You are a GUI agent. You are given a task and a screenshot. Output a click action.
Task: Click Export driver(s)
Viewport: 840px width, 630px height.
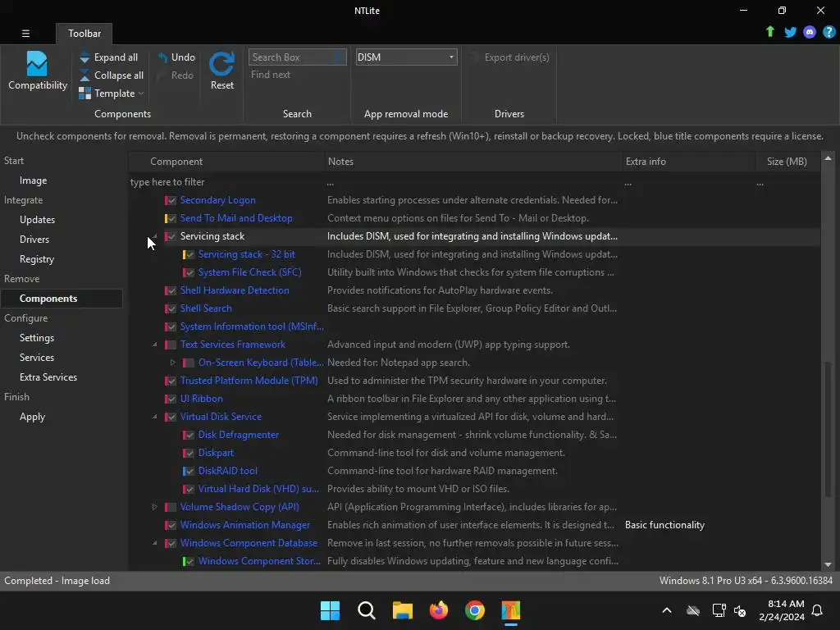[x=510, y=57]
